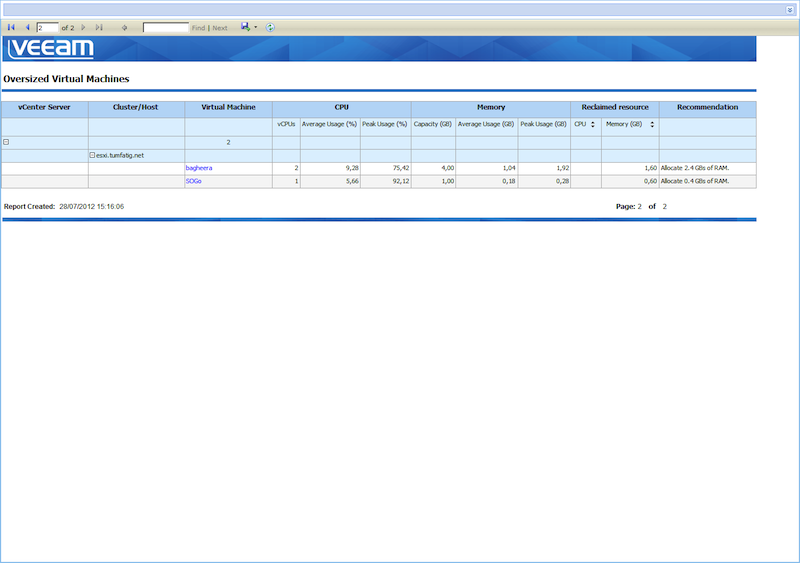Screen dimensions: 800x563
Task: Click the Cluster/Host column header
Action: point(135,107)
